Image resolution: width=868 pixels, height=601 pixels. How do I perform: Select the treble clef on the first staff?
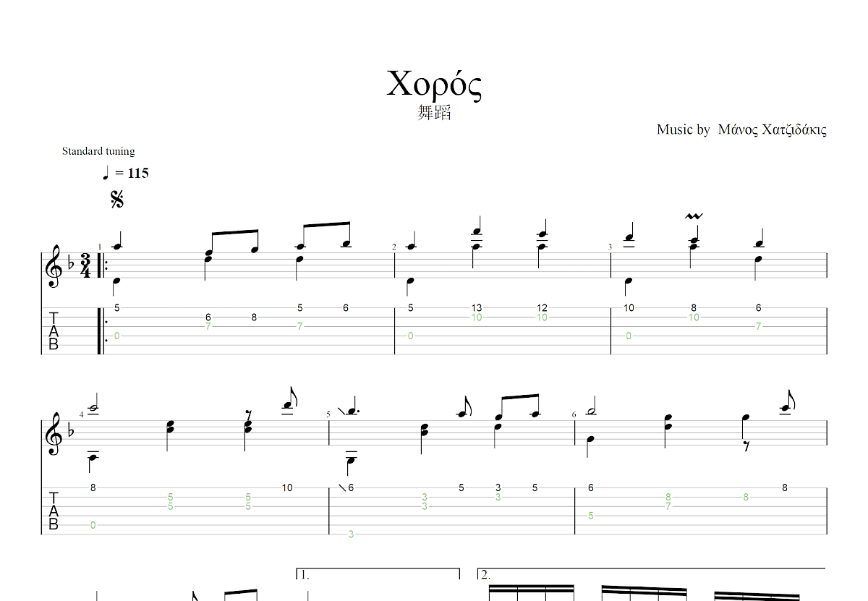coord(54,265)
